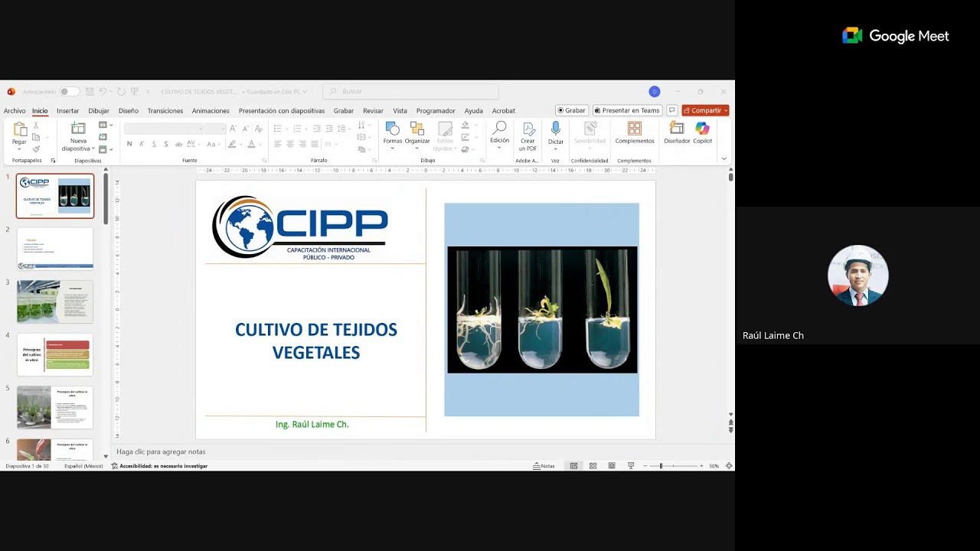Click the Cut scissors icon
This screenshot has height=551, width=980.
coord(35,126)
